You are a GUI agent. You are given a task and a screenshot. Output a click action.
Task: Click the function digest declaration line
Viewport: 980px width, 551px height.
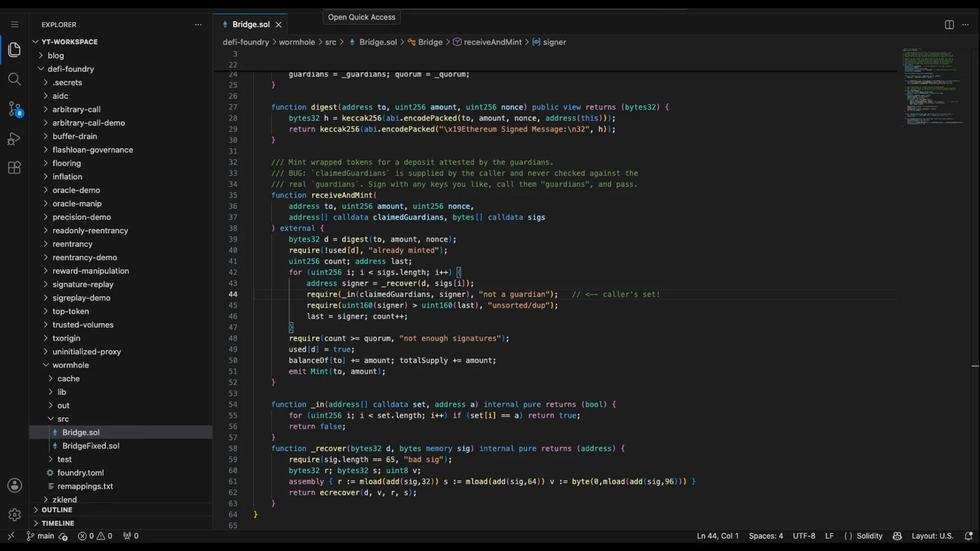470,107
